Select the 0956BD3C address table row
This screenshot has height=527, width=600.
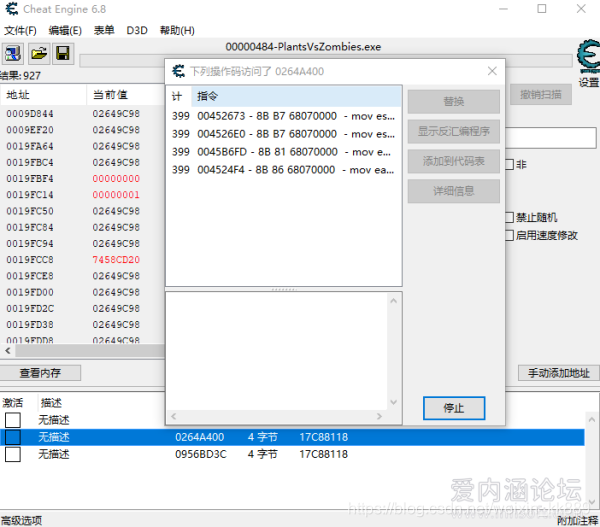click(x=292, y=454)
